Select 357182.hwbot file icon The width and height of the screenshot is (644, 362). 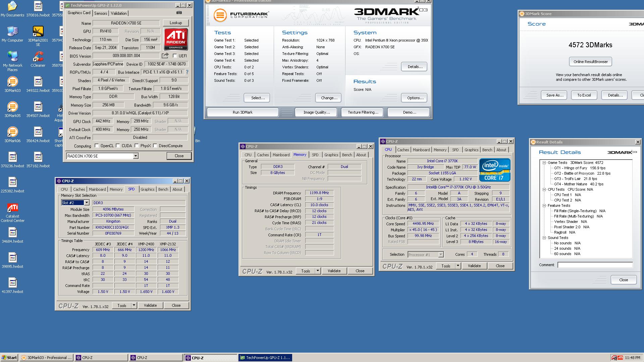tap(38, 160)
